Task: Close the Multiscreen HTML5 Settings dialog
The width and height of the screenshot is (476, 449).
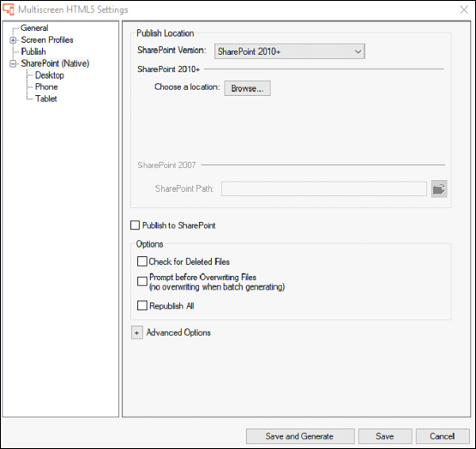Action: point(463,10)
